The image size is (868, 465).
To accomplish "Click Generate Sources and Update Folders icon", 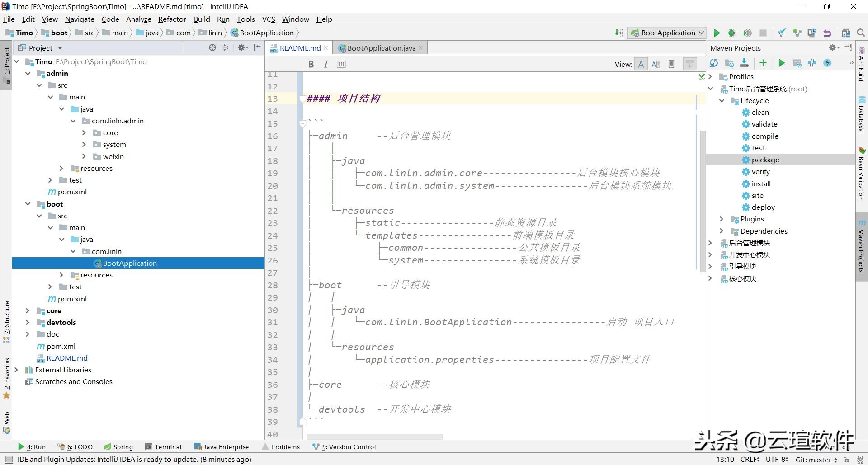I will (x=729, y=63).
